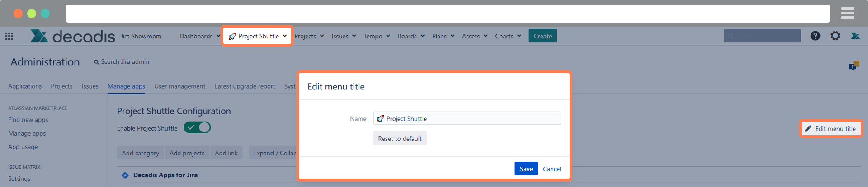Click Save in Edit menu title dialog
The width and height of the screenshot is (868, 187).
(526, 168)
